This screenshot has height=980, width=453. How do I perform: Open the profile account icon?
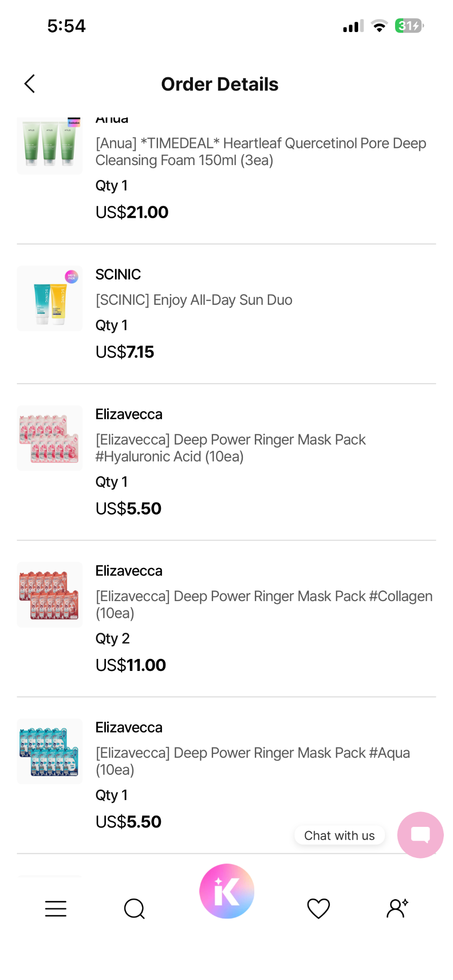tap(397, 908)
